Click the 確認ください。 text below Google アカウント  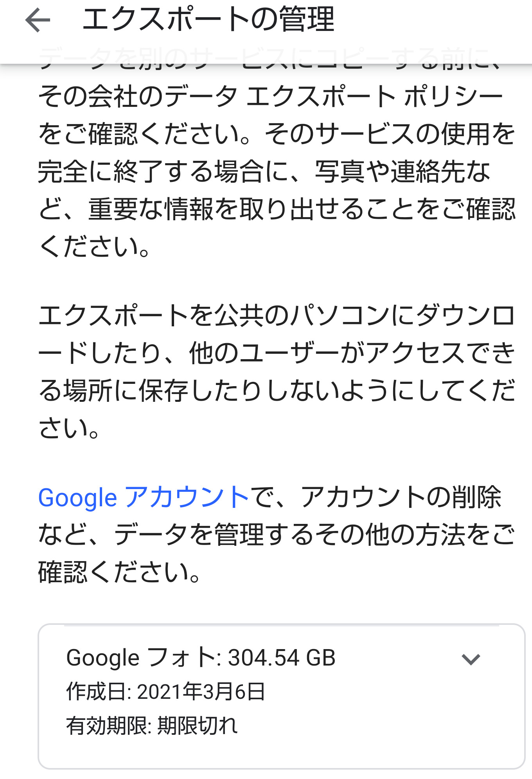click(x=119, y=572)
